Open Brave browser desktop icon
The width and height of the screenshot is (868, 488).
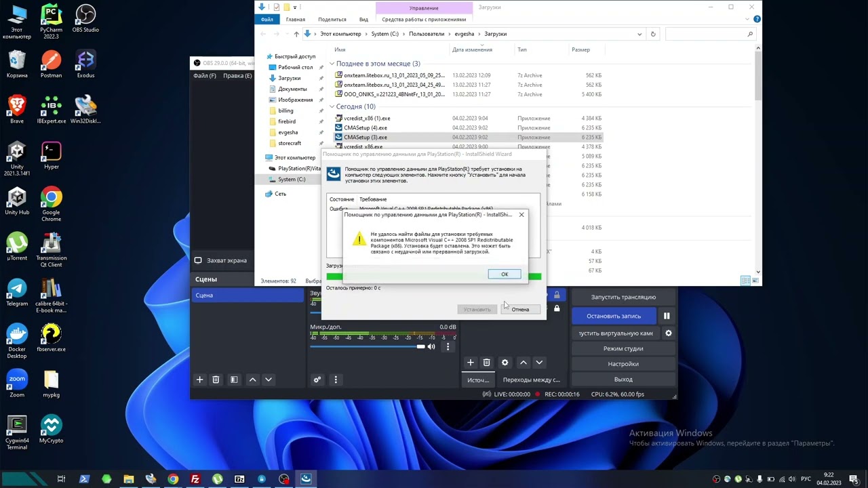17,110
